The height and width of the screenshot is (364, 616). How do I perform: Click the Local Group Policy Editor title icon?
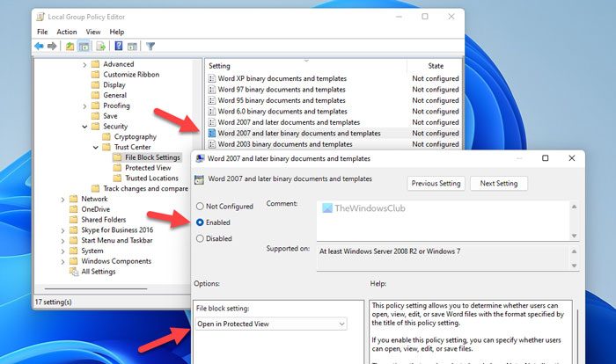tap(40, 17)
